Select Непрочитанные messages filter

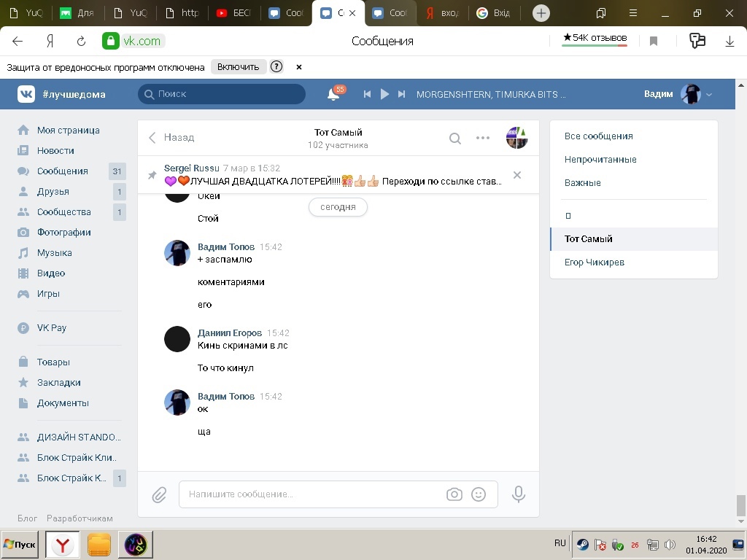tap(600, 160)
